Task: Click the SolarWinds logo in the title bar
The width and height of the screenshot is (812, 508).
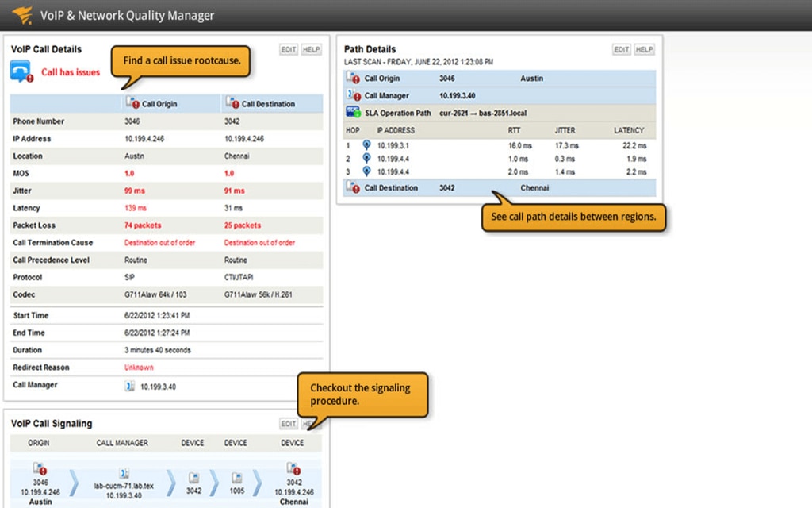Action: 21,14
